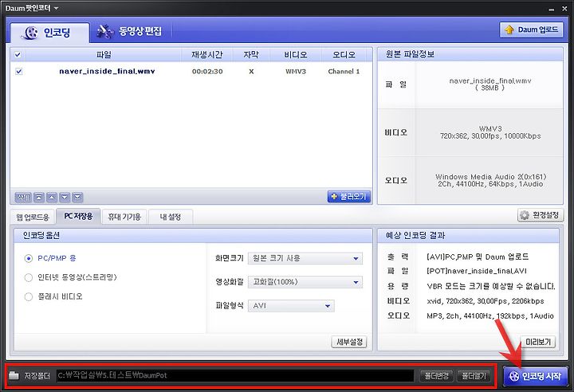The image size is (574, 392).
Task: Click the X subtitle cell in file row
Action: coord(251,72)
